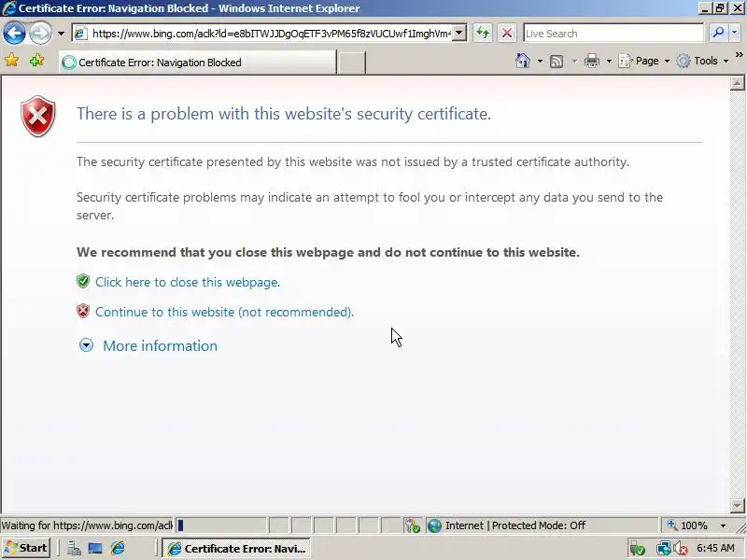Show more toolbar commands chevron
The image size is (747, 560).
pos(739,55)
